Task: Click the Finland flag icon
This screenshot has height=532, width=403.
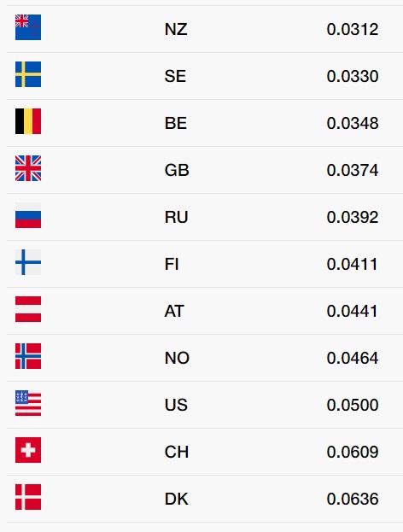Action: pos(28,262)
